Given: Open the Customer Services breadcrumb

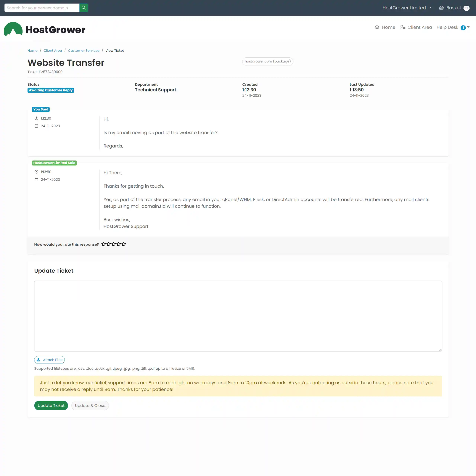Looking at the screenshot, I should pyautogui.click(x=83, y=51).
